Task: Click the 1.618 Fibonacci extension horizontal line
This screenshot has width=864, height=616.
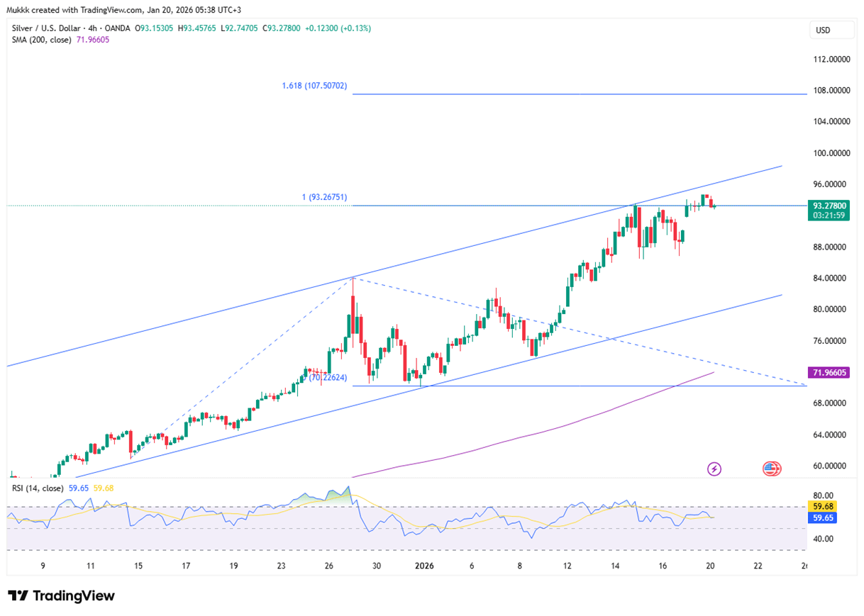Action: pyautogui.click(x=567, y=94)
